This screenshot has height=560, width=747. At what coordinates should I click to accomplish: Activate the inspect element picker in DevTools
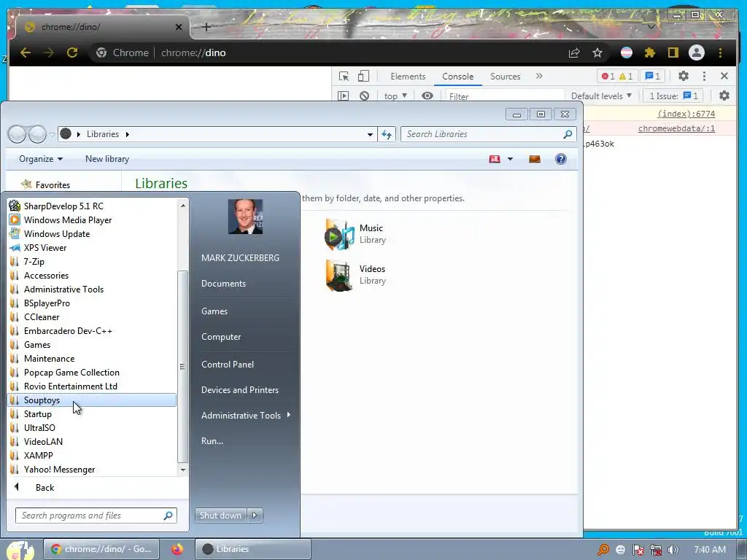pyautogui.click(x=344, y=76)
